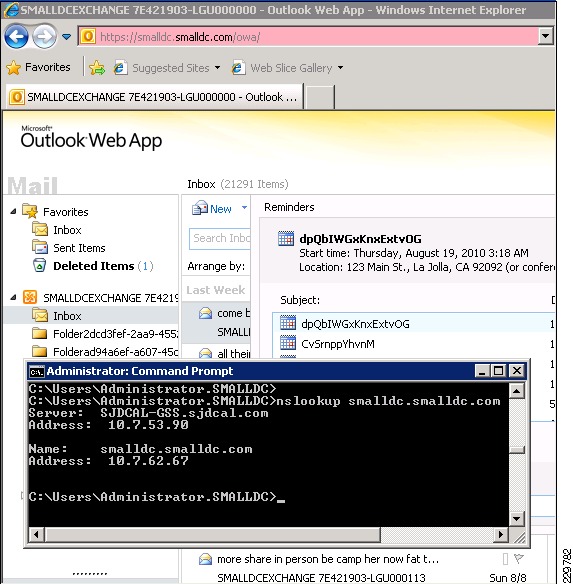Click the browser Forward arrow button
This screenshot has width=573, height=584.
pos(45,36)
